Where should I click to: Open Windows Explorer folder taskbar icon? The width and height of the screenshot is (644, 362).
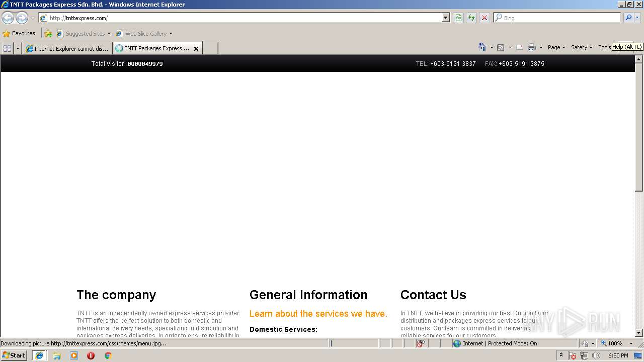pyautogui.click(x=57, y=355)
